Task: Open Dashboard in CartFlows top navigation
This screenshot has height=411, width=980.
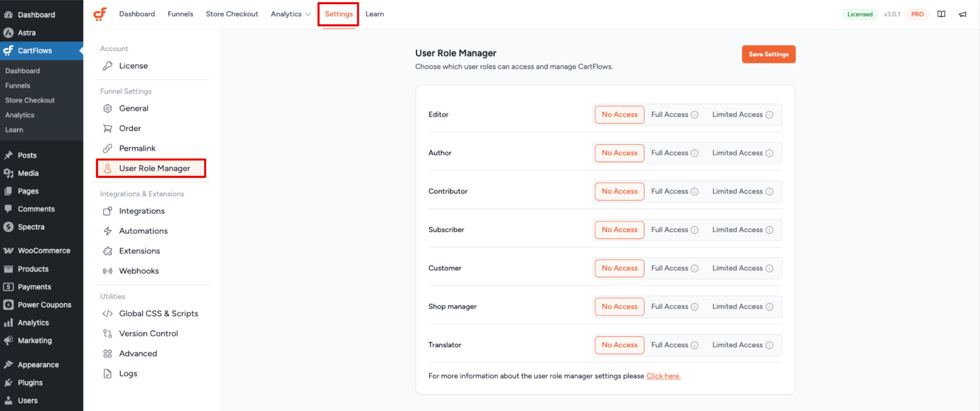Action: point(137,14)
